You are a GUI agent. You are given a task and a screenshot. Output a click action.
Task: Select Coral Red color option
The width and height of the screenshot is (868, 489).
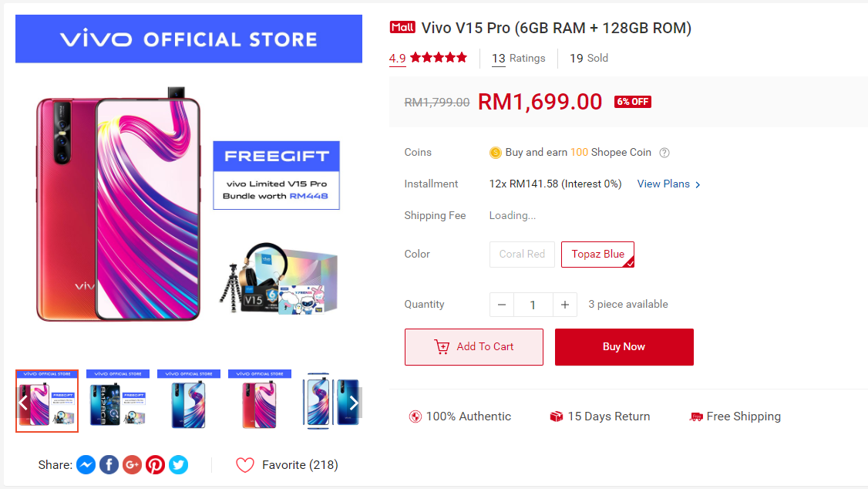[x=522, y=255]
